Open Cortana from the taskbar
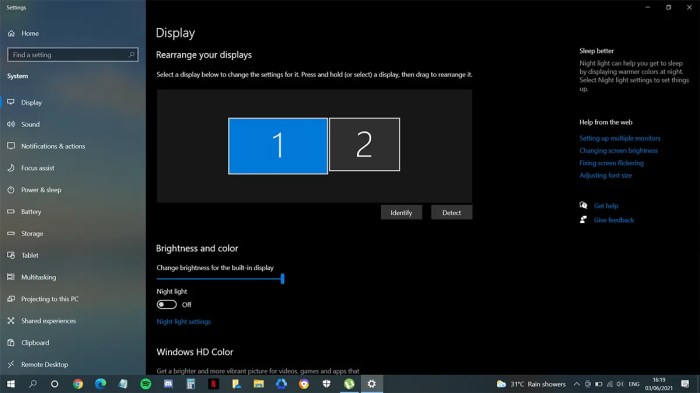The width and height of the screenshot is (700, 393). [54, 384]
